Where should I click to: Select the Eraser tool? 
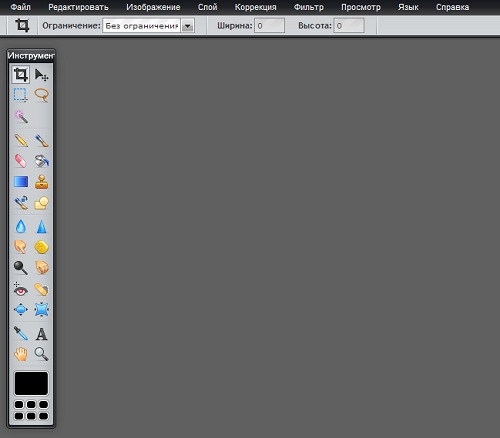click(21, 161)
